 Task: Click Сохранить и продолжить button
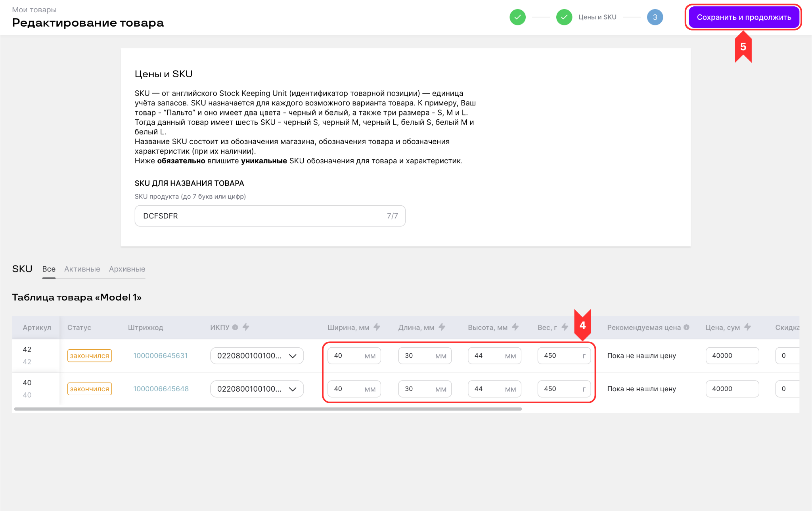[744, 17]
